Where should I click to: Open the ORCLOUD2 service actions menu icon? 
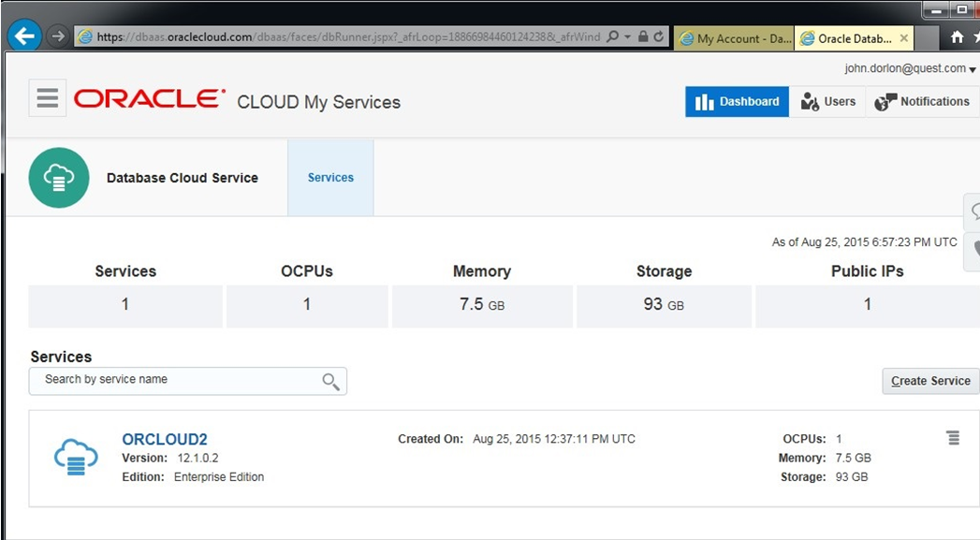(953, 437)
